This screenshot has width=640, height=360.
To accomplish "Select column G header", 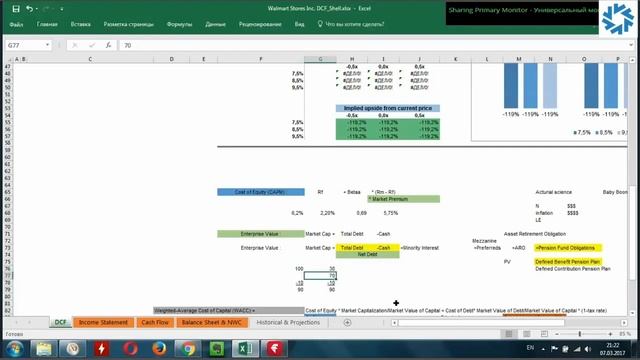I will [x=320, y=60].
